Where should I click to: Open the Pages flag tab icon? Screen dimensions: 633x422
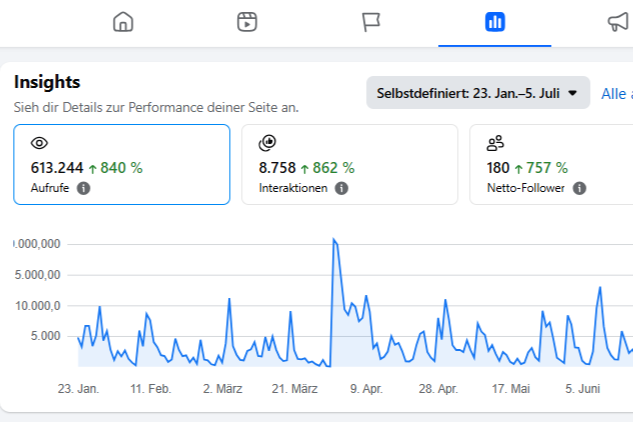pos(371,22)
